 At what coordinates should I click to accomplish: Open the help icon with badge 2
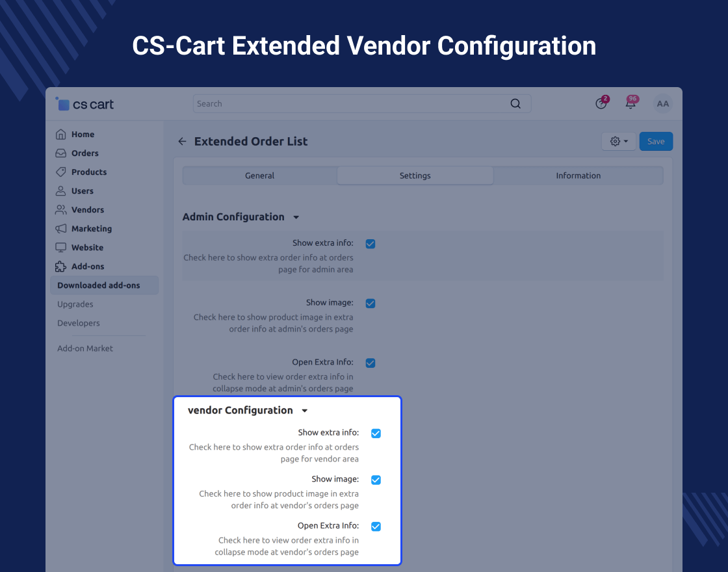(x=601, y=103)
